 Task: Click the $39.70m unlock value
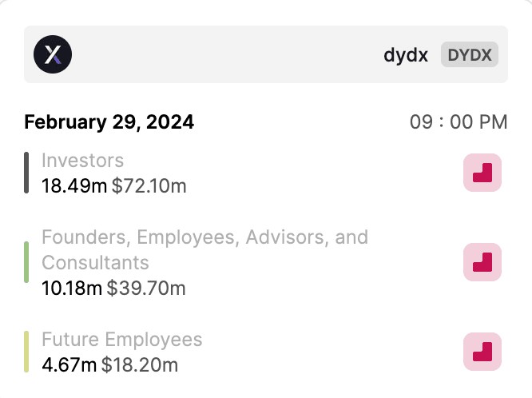[x=146, y=289]
